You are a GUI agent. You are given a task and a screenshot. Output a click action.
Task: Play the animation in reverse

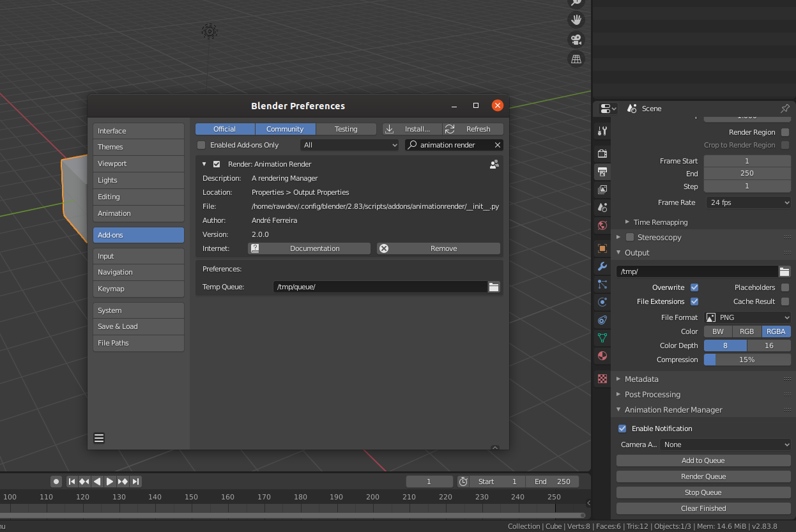pyautogui.click(x=96, y=482)
